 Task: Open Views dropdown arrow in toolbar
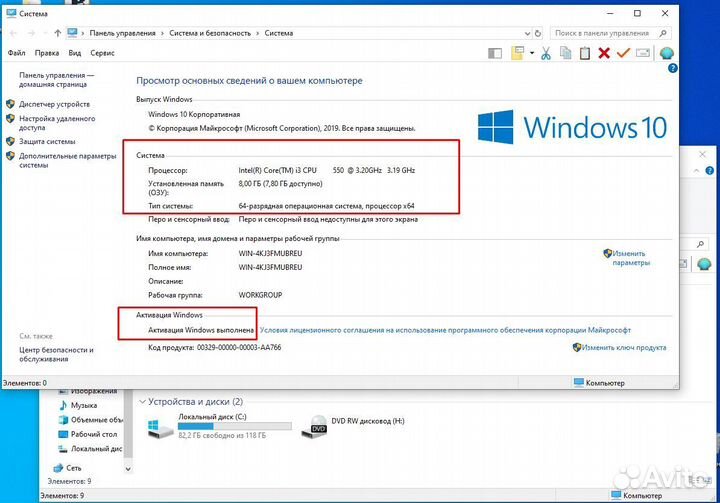(532, 53)
